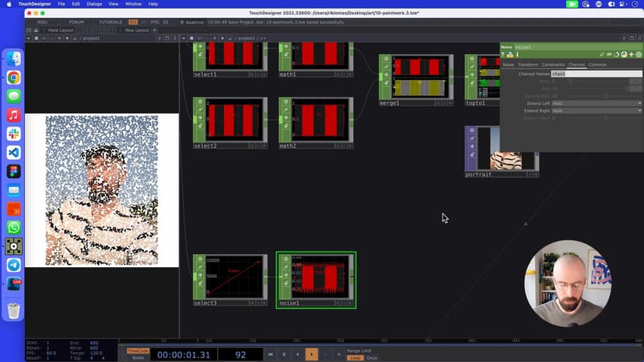Click the Python help icon in parameters

[x=509, y=54]
